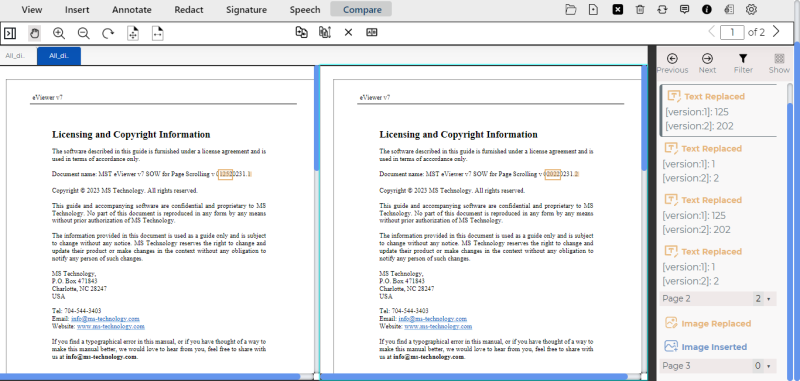
Task: Select the Pan hand tool
Action: 34,34
